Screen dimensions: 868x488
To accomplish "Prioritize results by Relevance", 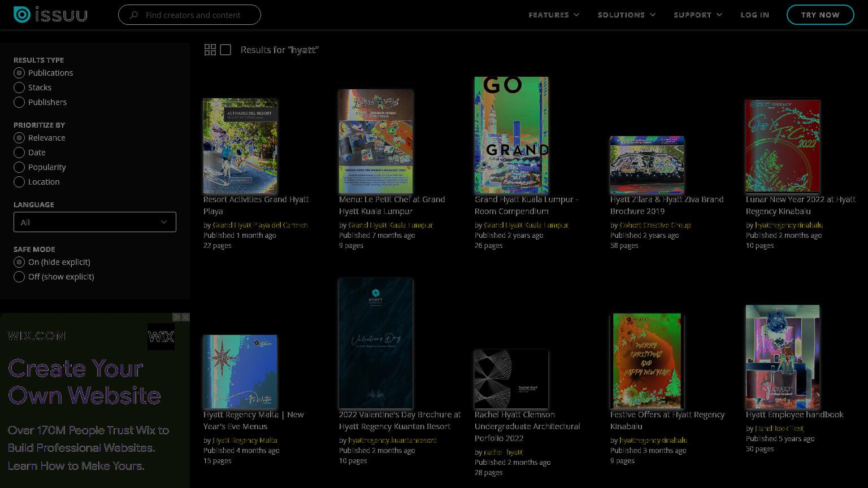I will [x=19, y=138].
